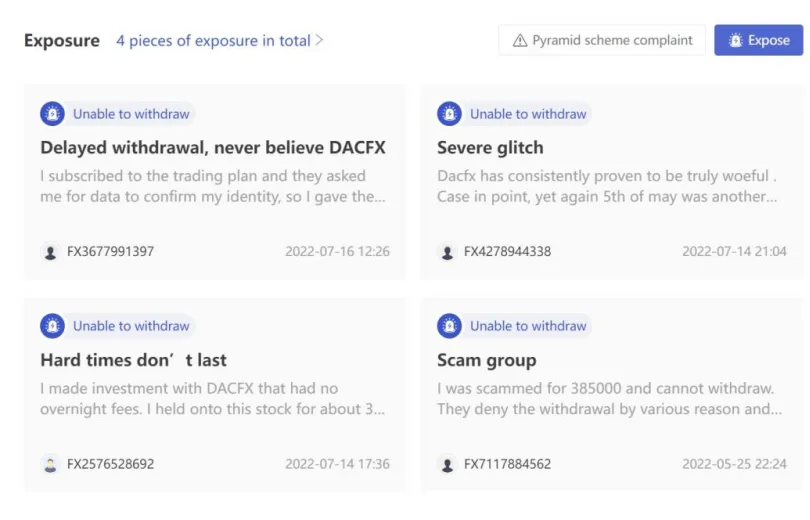Screen dimensions: 810x520
Task: Click the 'I made investment with DACFX' excerpt
Action: (x=212, y=399)
